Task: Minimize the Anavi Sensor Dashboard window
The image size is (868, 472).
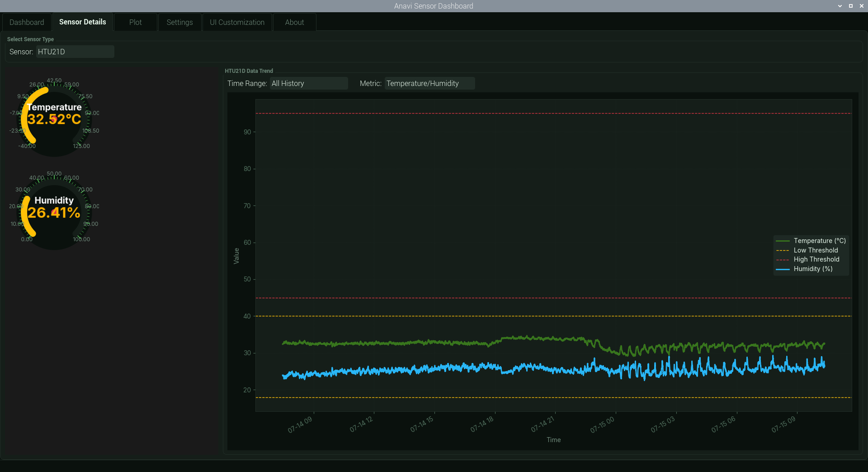Action: (840, 6)
